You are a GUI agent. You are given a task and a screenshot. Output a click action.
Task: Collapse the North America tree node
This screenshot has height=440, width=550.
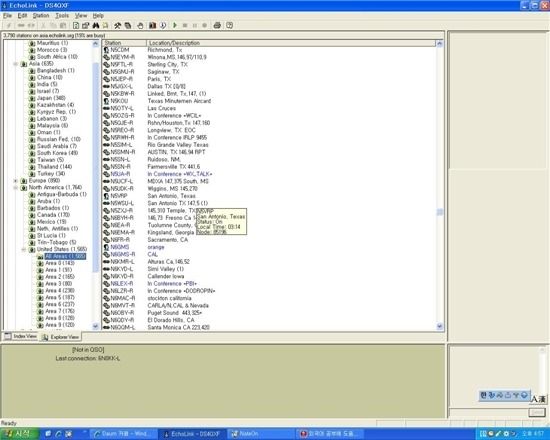point(15,187)
